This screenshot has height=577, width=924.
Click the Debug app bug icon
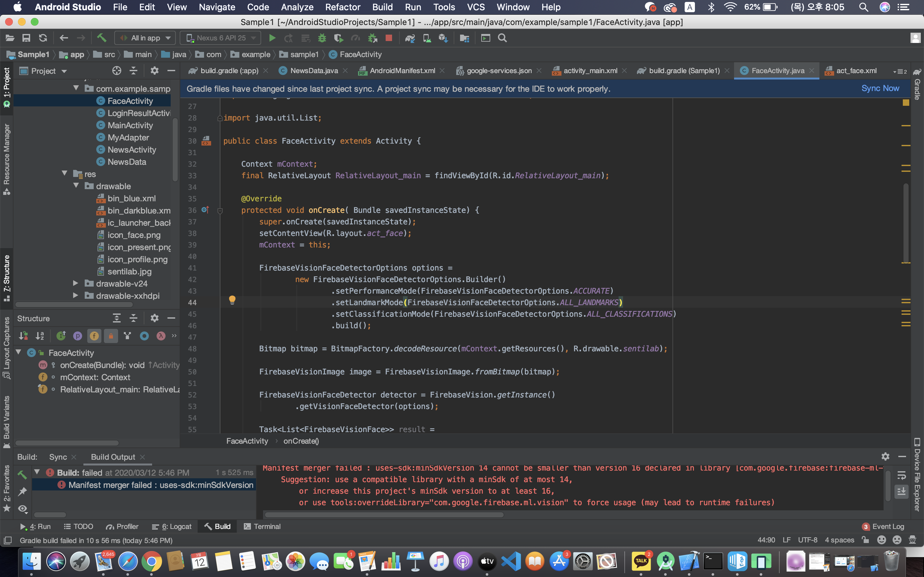click(x=322, y=38)
